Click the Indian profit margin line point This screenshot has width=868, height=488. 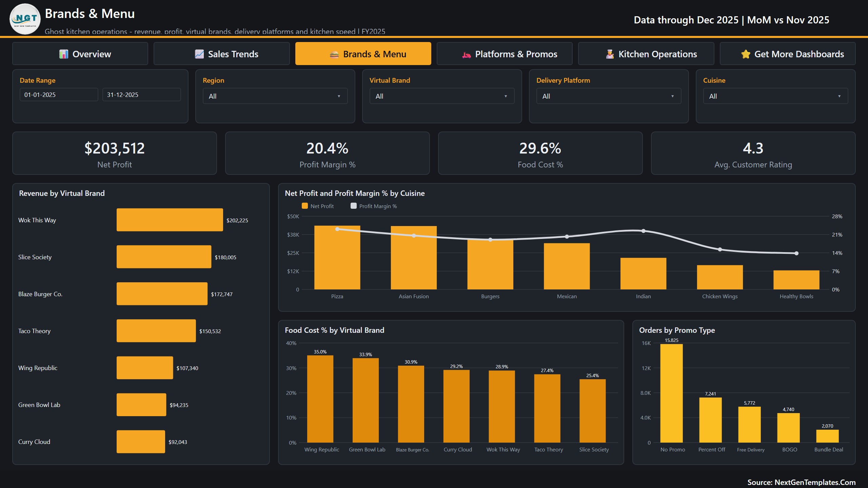pos(644,231)
